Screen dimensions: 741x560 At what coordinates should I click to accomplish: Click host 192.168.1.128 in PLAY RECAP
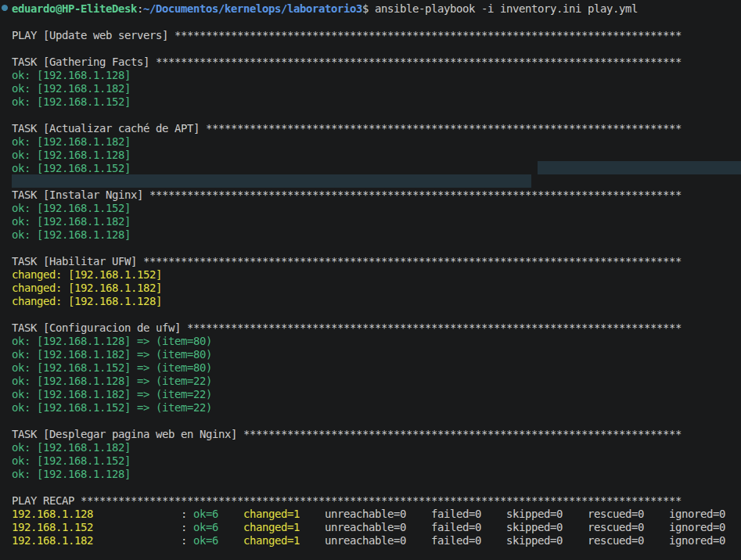[52, 514]
